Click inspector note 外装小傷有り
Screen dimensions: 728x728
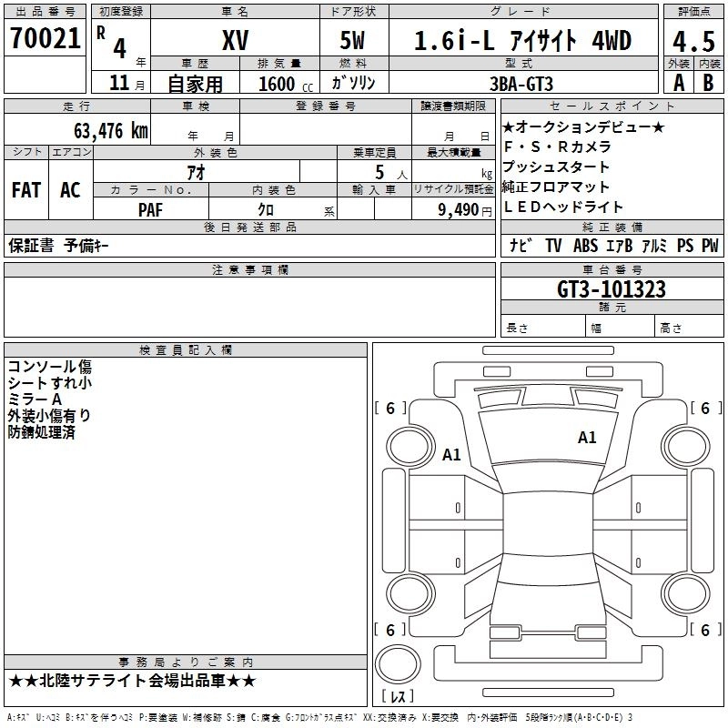49,416
